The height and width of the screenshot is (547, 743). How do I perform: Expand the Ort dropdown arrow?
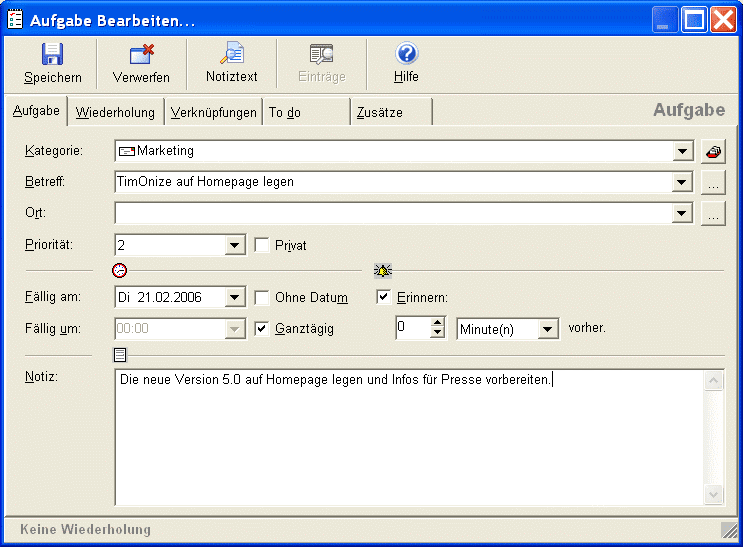tap(682, 213)
